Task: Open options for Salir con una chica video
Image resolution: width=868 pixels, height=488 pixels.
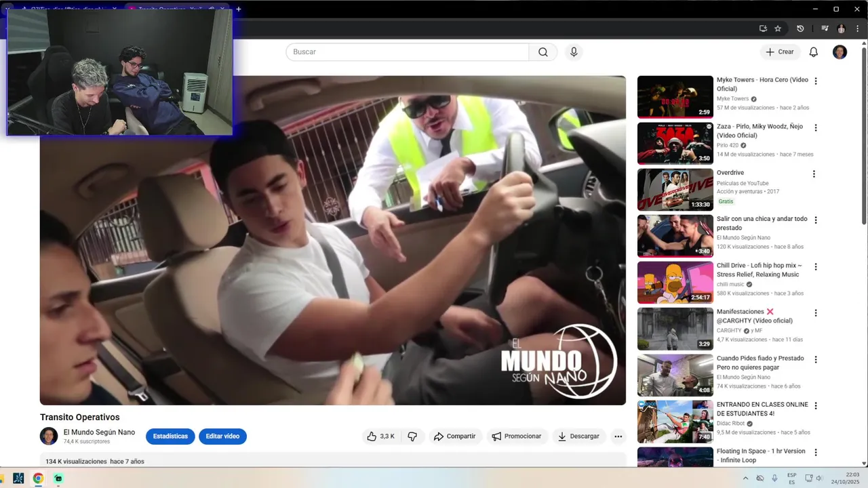Action: coord(816,220)
